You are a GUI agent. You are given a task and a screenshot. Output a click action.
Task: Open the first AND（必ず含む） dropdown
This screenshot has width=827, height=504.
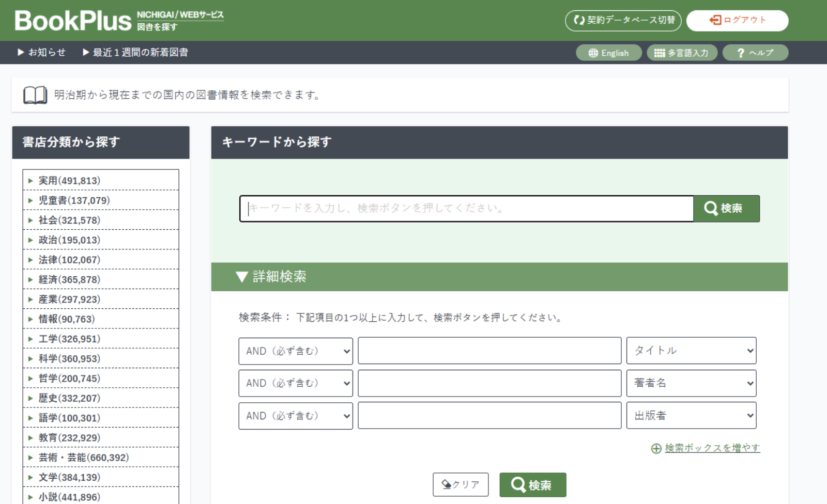(295, 351)
